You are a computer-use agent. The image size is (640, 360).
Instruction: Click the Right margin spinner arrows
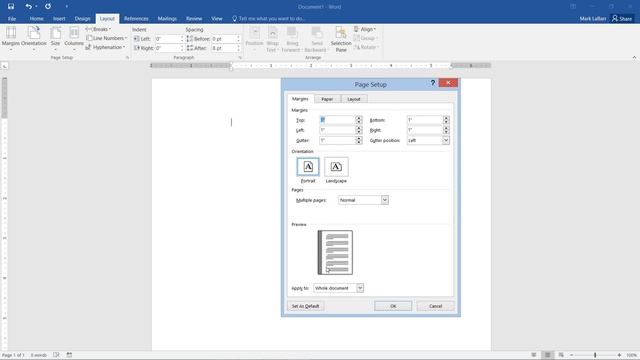click(x=446, y=130)
